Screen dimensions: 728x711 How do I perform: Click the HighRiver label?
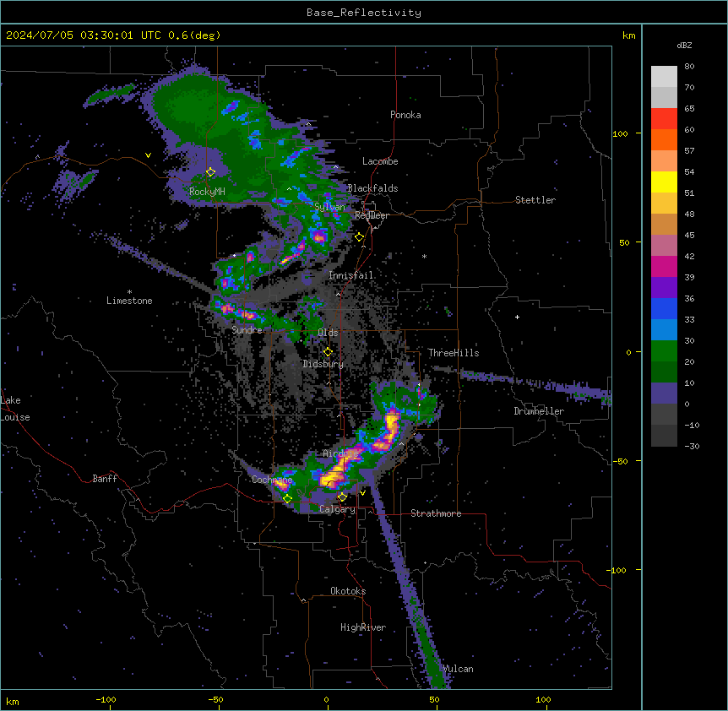coord(363,627)
